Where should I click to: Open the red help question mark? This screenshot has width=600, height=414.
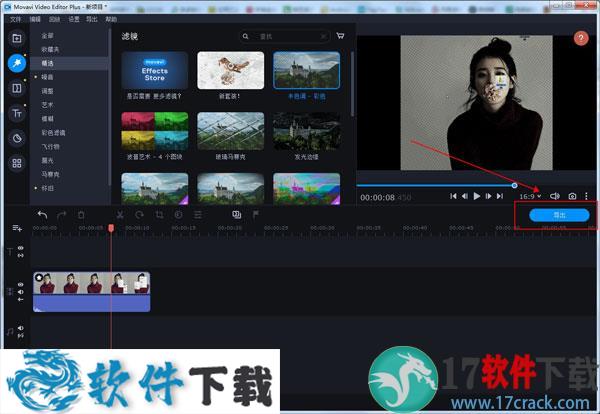pos(581,38)
